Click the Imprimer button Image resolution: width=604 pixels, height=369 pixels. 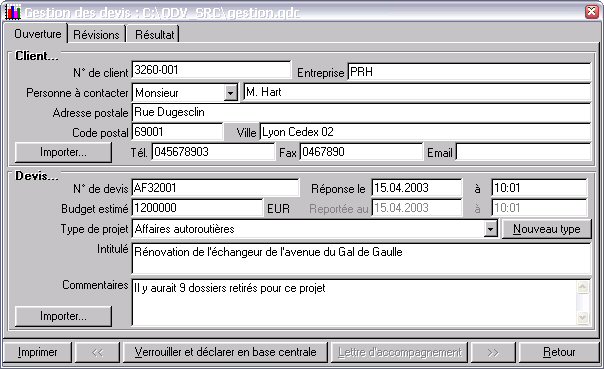(x=37, y=352)
